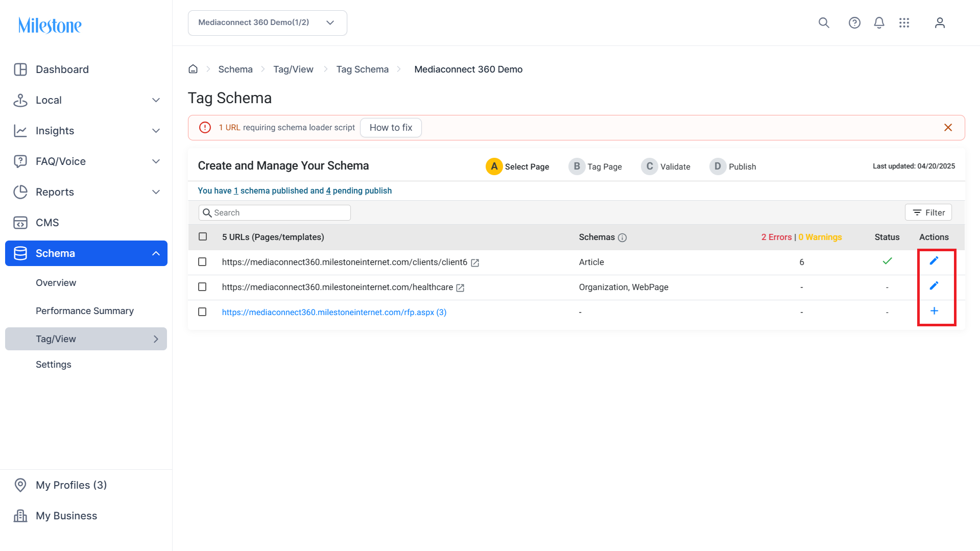
Task: Check the rfp.aspx row checkbox
Action: pos(202,312)
